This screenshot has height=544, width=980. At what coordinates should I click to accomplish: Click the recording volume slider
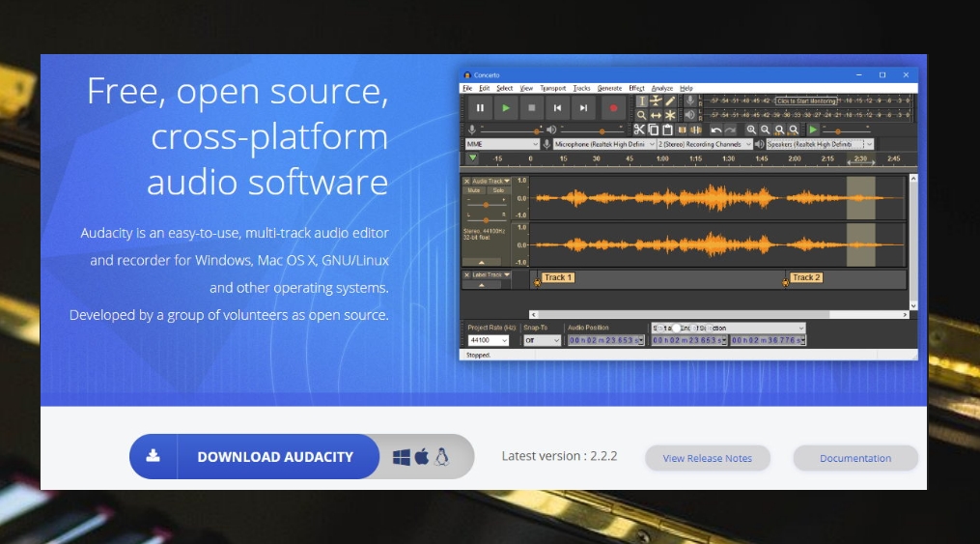pyautogui.click(x=511, y=130)
